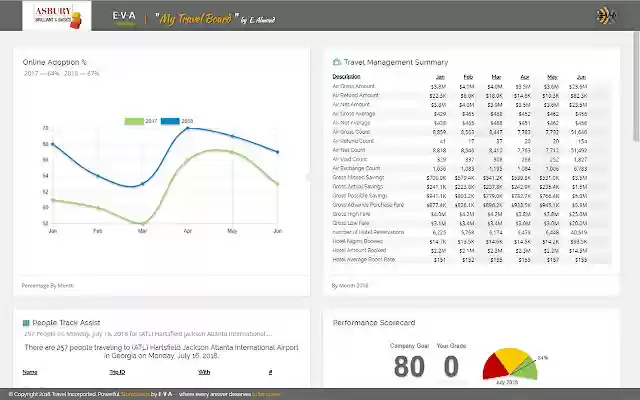Click the Travel Management Summary title
640x400 pixels.
(x=396, y=62)
